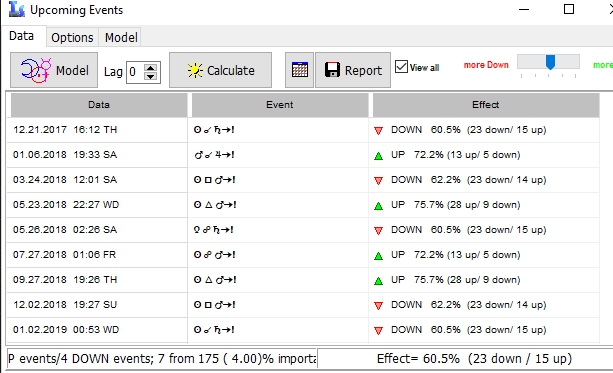Click the Model button with planets icon
613x373 pixels.
(54, 70)
